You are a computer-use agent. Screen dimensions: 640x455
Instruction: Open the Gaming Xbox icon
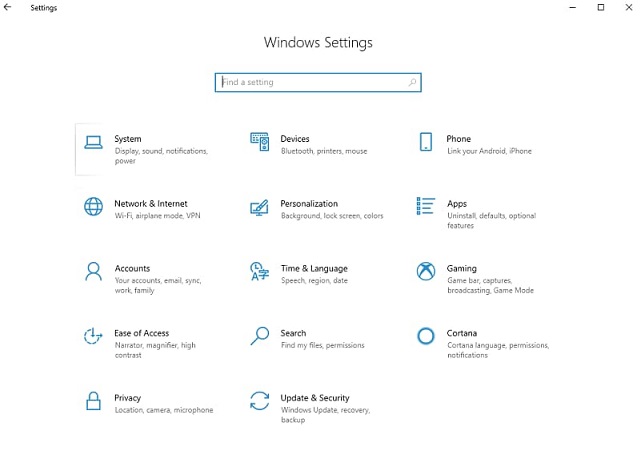(x=426, y=271)
